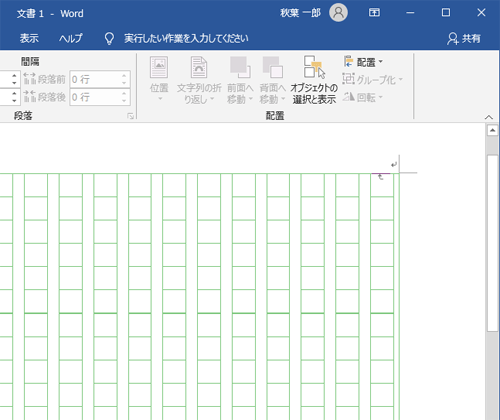This screenshot has height=420, width=500.
Task: Collapse the ribbon with the chevron
Action: tap(489, 117)
